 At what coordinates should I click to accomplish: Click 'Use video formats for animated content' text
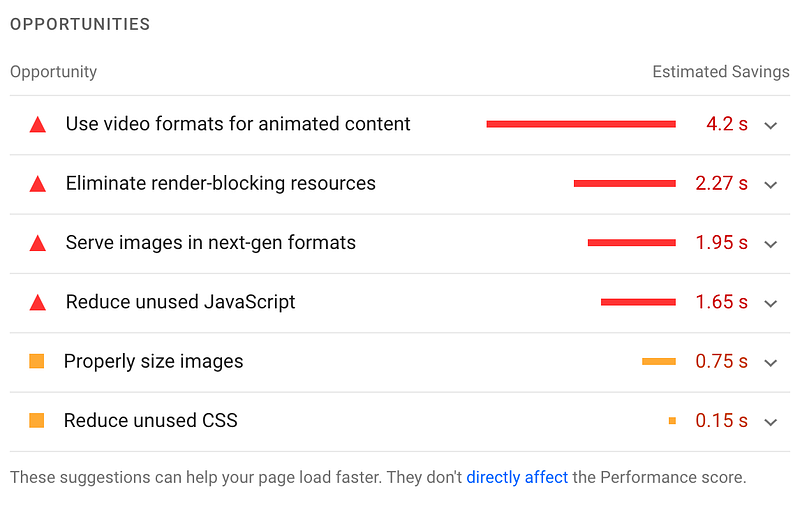tap(238, 124)
